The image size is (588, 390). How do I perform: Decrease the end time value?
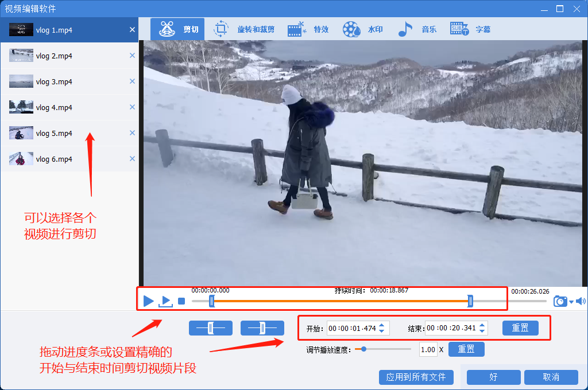click(x=482, y=331)
